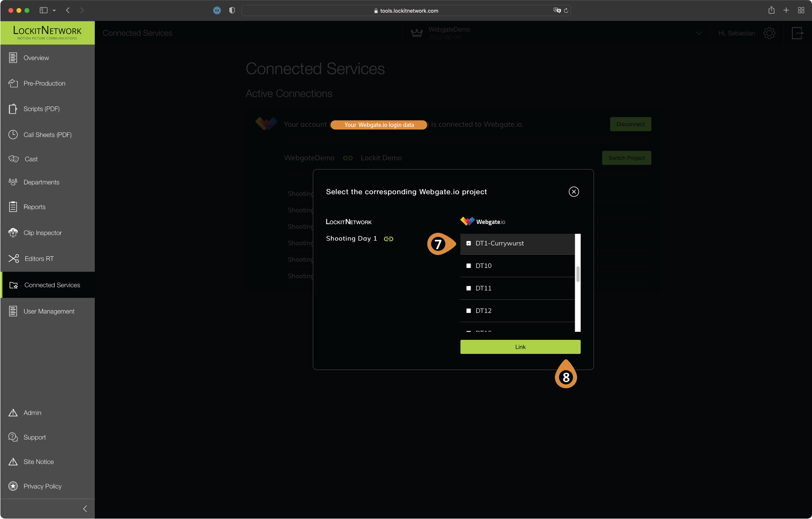Uncheck the DT1-Currywurst checkbox
Screen dimensions: 812x519
[468, 243]
